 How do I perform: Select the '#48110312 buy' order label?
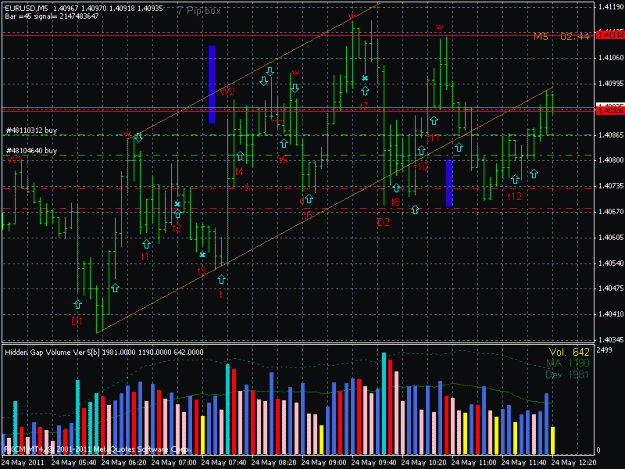click(31, 130)
